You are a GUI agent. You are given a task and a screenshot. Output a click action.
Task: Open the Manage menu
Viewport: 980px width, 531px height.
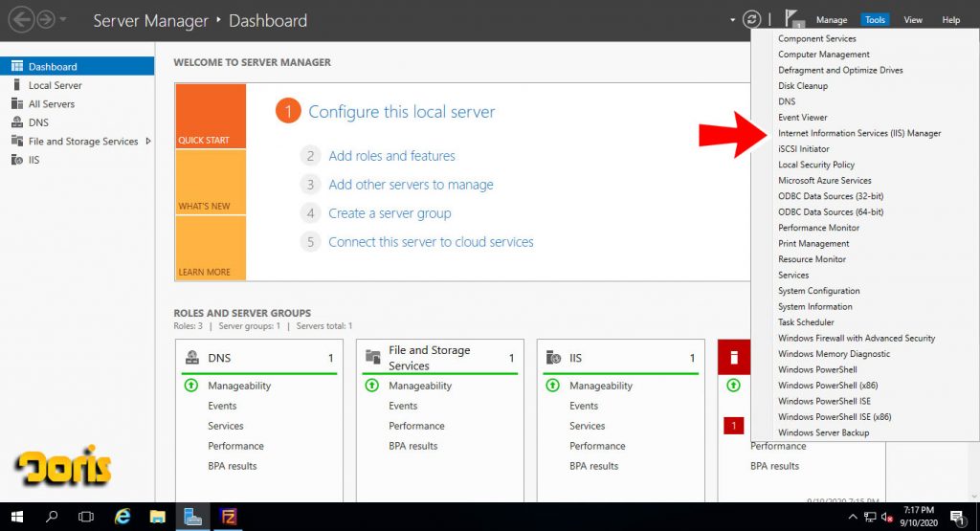click(x=832, y=20)
